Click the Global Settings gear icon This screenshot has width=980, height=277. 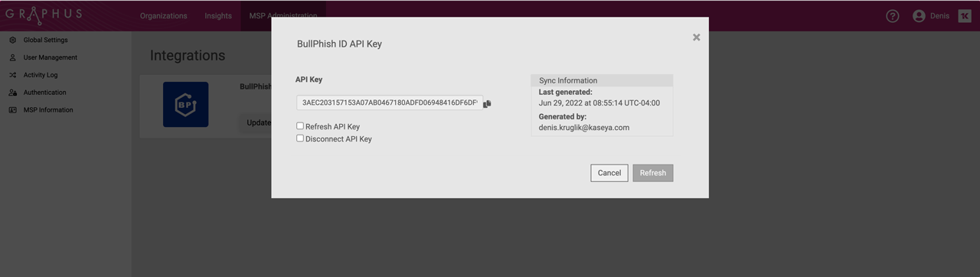(13, 40)
